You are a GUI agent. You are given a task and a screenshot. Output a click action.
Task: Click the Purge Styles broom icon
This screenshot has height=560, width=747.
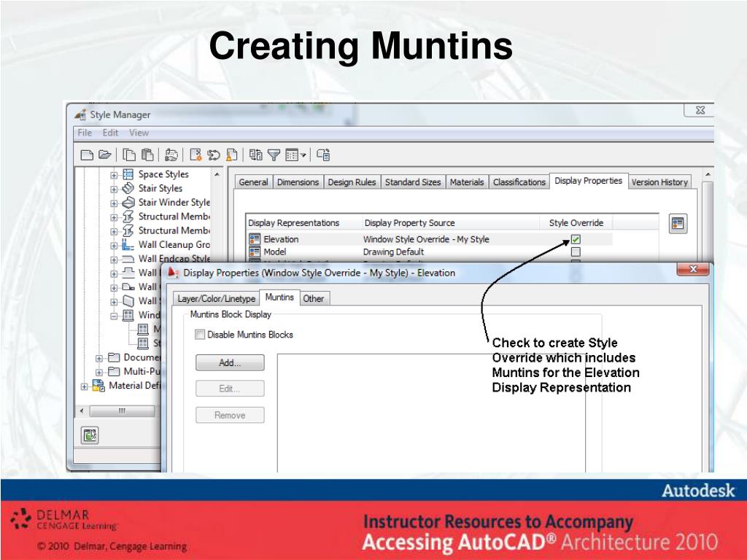pyautogui.click(x=231, y=155)
